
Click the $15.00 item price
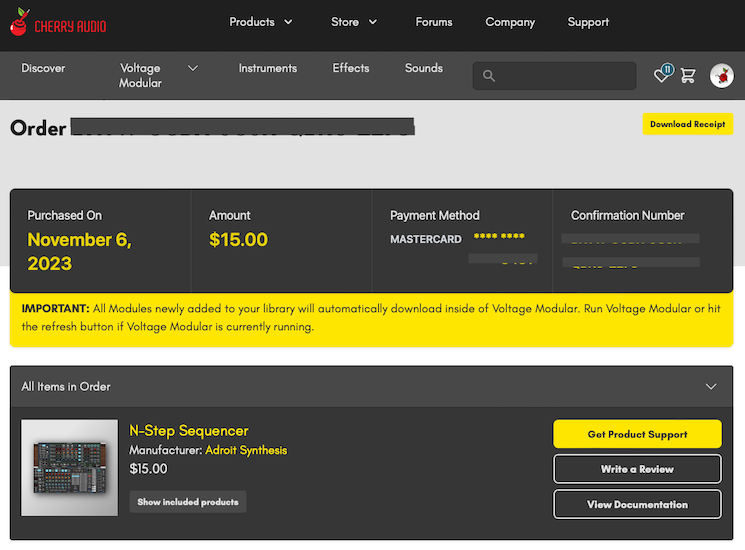click(x=148, y=469)
